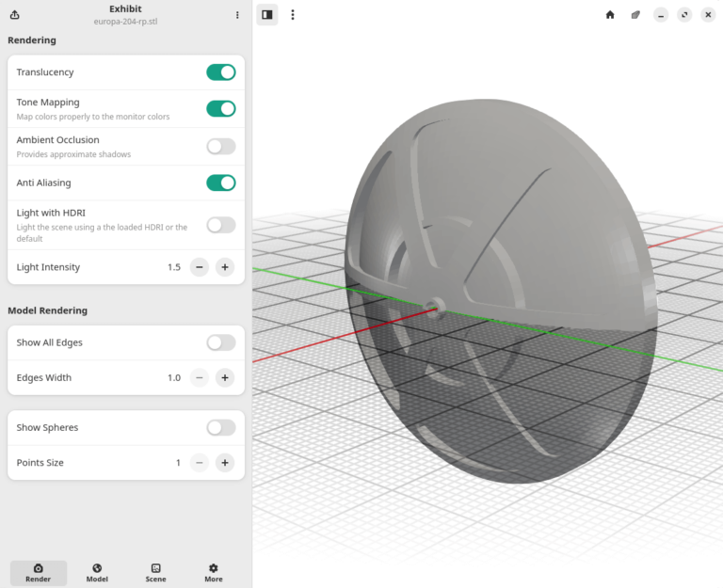
Task: Open the Scene tab
Action: click(156, 573)
